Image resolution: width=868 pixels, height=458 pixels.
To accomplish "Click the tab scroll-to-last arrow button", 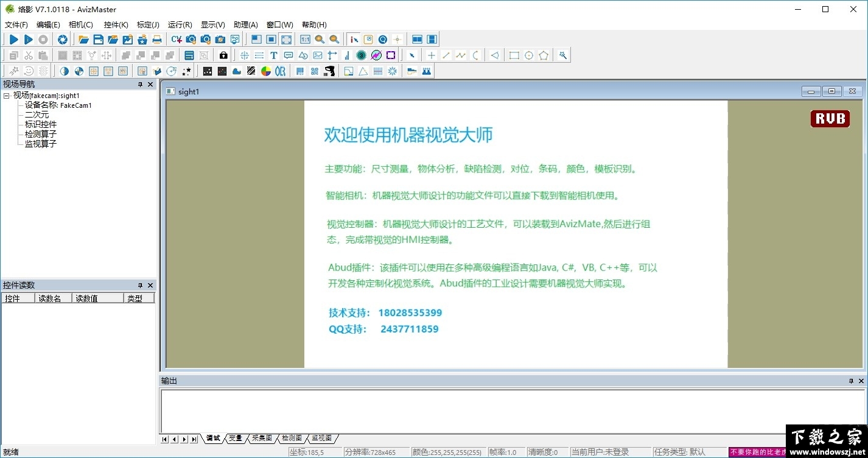I will pyautogui.click(x=194, y=439).
